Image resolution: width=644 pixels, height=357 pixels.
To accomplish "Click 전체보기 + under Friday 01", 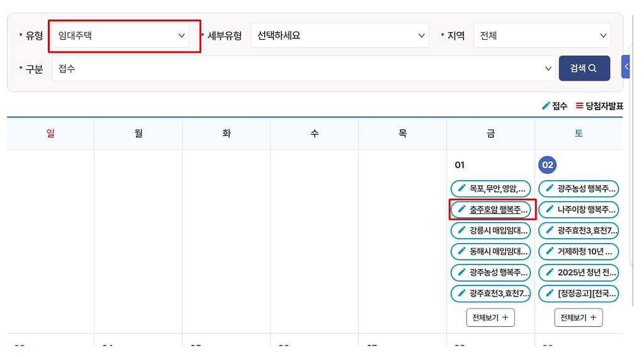I will 491,318.
